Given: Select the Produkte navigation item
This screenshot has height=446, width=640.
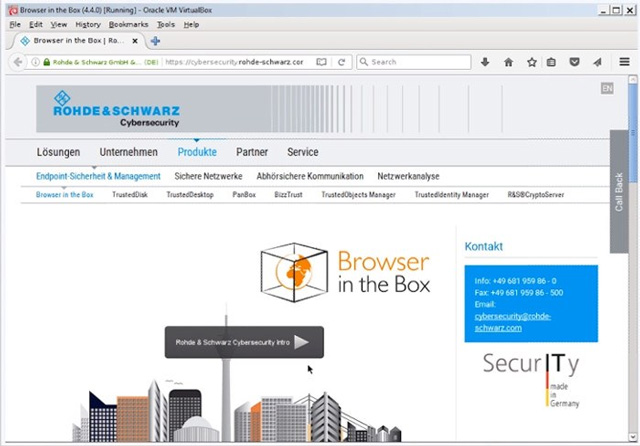Looking at the screenshot, I should point(197,152).
